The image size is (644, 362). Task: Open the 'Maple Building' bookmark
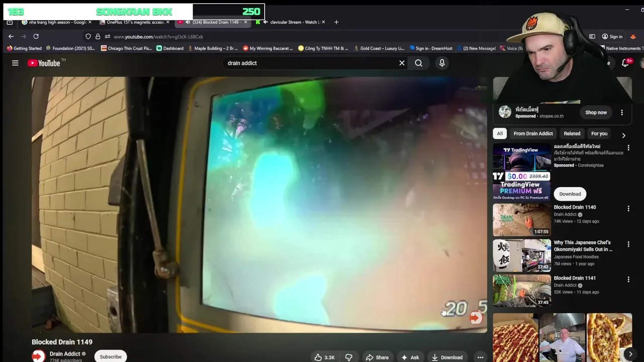(x=212, y=48)
